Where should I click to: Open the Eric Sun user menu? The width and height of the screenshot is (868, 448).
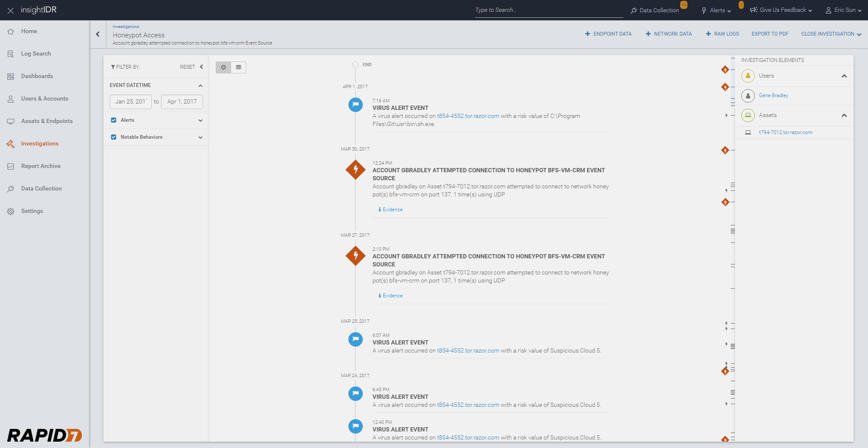point(843,10)
